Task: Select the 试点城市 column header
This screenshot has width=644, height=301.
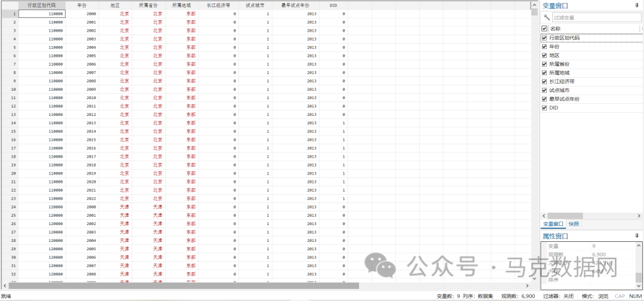Action: coord(255,5)
